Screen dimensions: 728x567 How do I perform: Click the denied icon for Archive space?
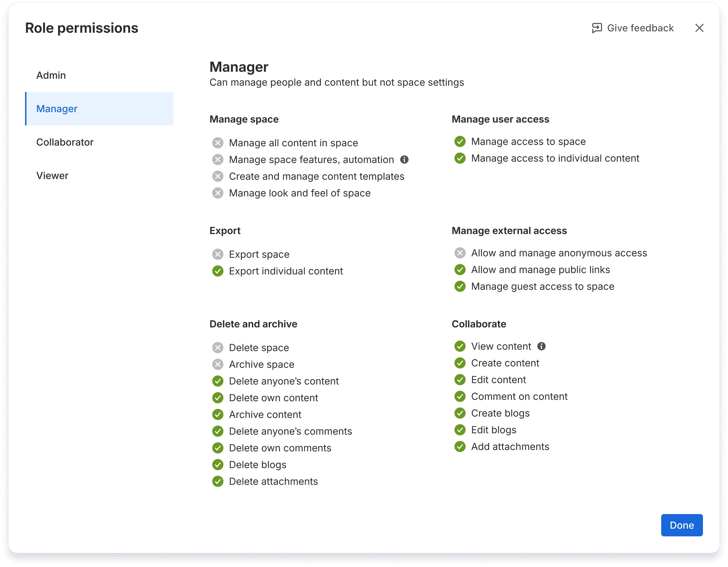(x=218, y=364)
